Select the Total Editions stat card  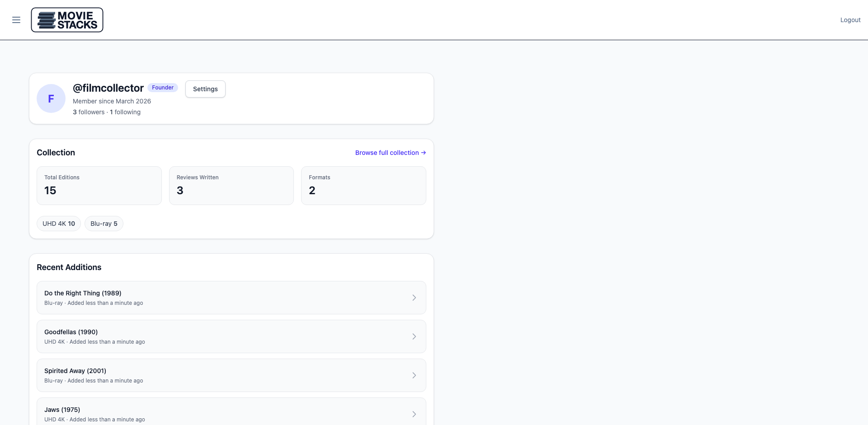click(x=99, y=186)
